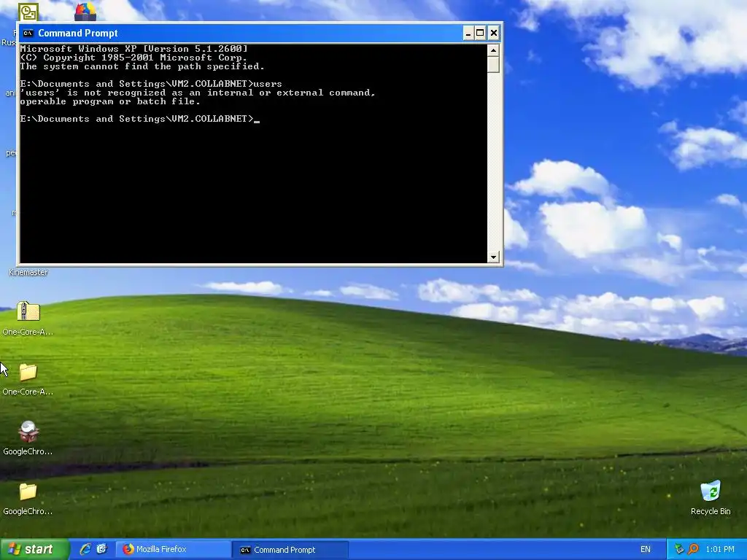The width and height of the screenshot is (747, 560).
Task: Switch to Mozilla Firefox taskbar button
Action: pos(174,550)
